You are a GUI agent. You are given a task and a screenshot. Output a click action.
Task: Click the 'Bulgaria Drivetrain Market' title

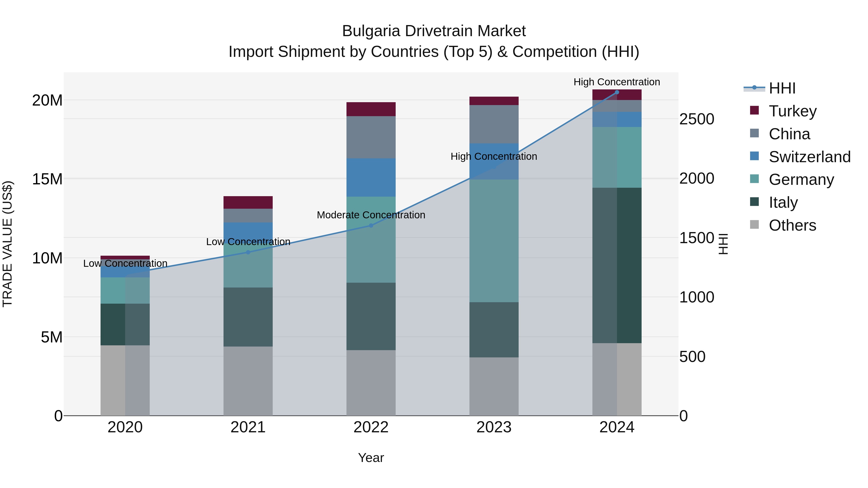tap(434, 31)
